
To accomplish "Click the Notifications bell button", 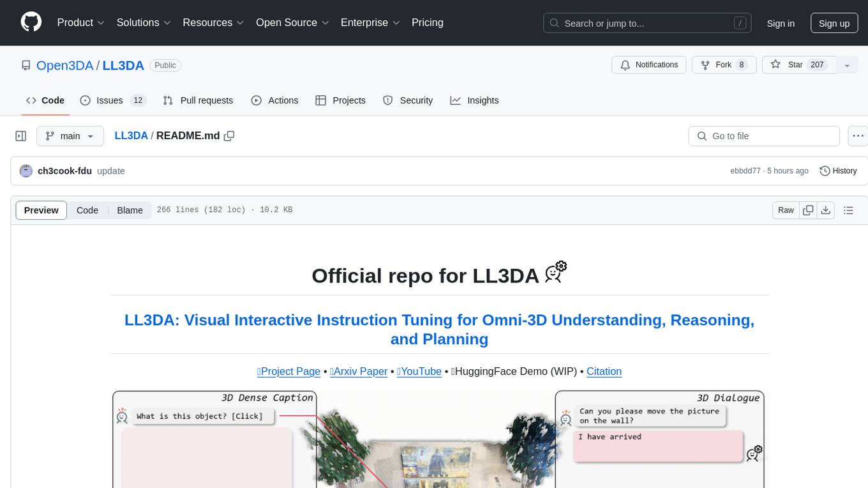I will pos(649,65).
